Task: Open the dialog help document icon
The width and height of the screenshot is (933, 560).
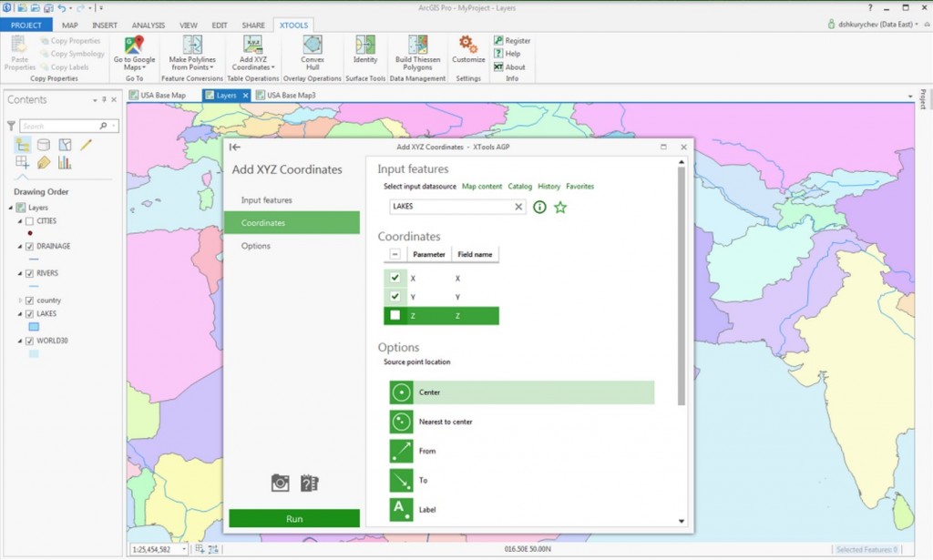Action: [x=310, y=483]
